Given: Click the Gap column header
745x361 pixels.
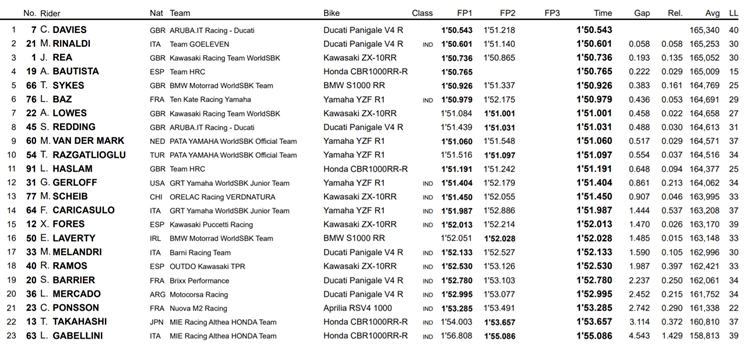Looking at the screenshot, I should coord(642,13).
